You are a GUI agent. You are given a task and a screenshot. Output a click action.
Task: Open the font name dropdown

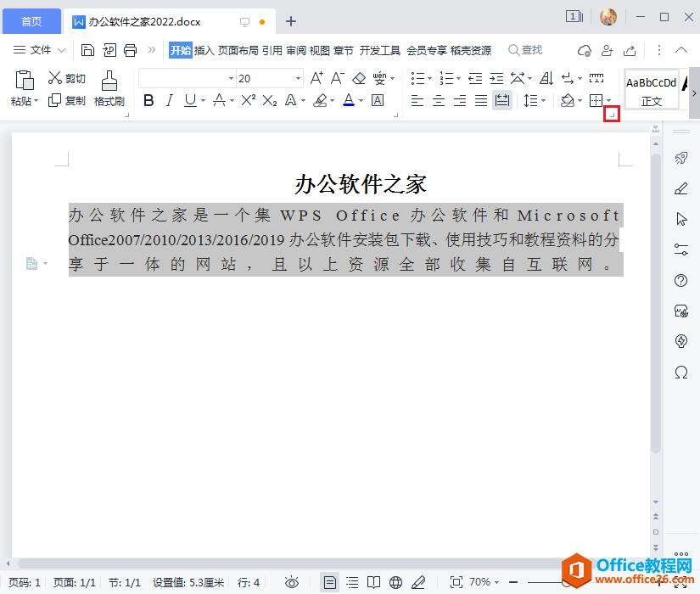pyautogui.click(x=231, y=79)
